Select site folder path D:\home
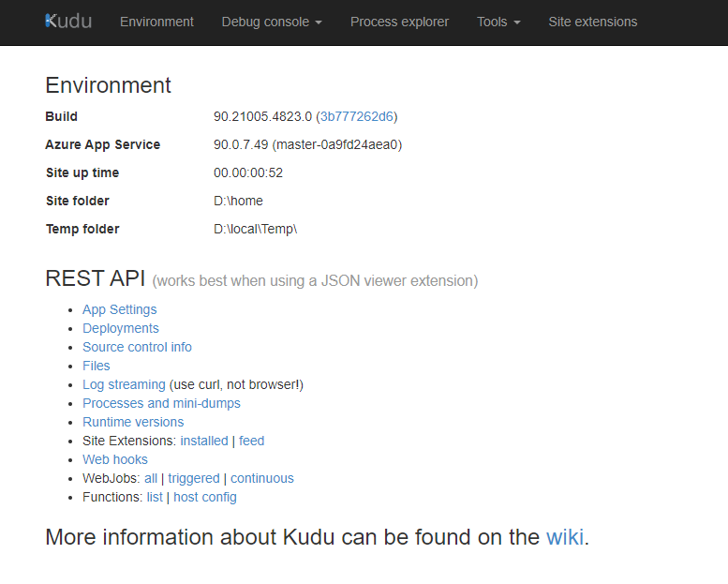 [238, 201]
